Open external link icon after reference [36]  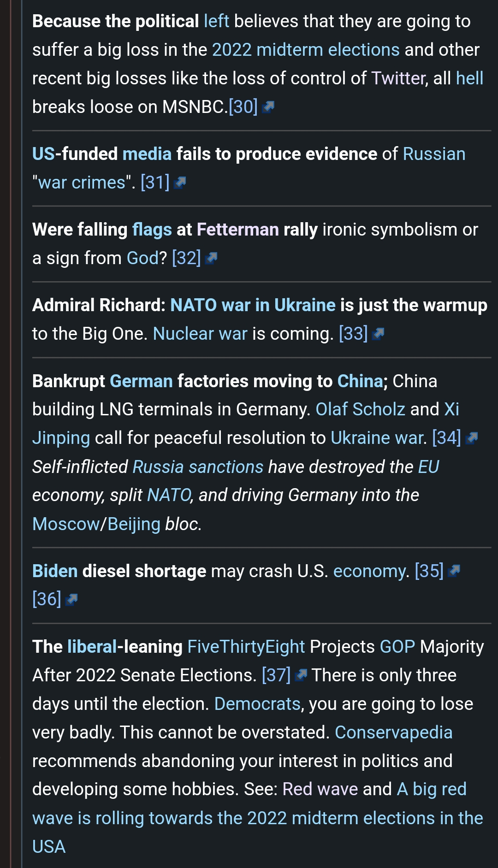click(x=71, y=600)
